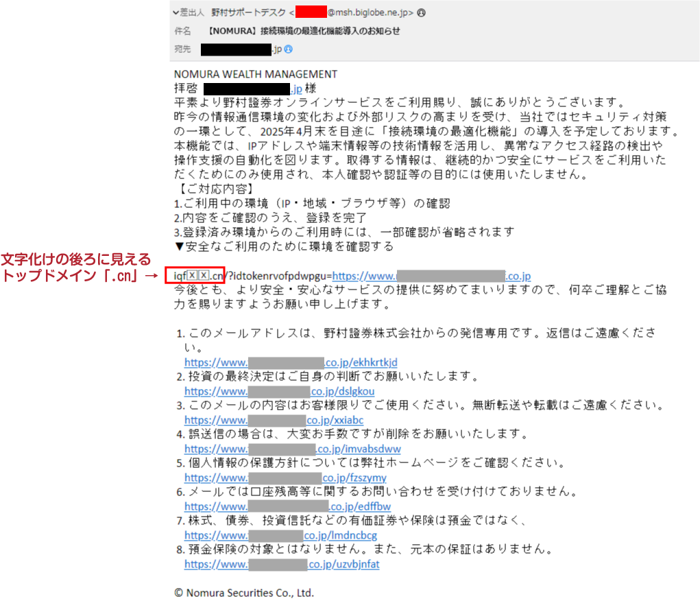Click the email subject line 【NOMURA】

[304, 31]
